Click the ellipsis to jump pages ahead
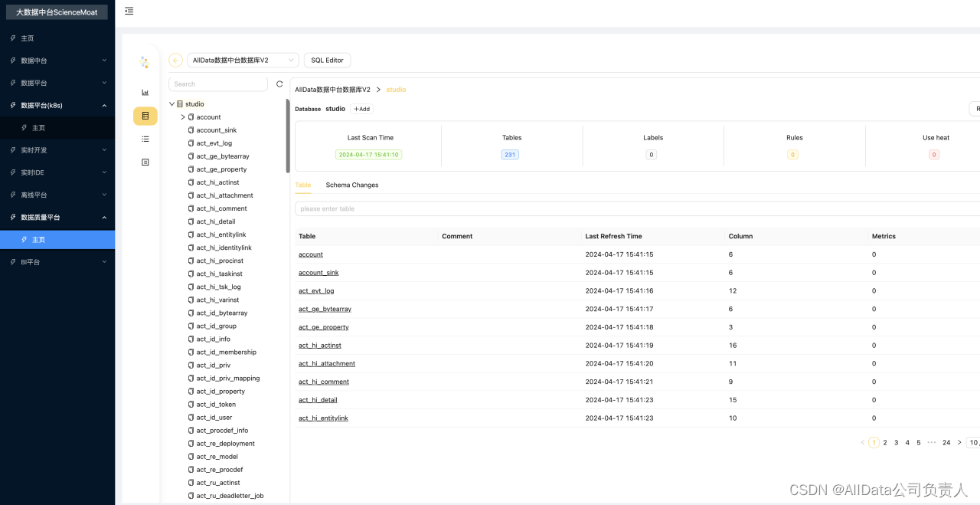This screenshot has width=980, height=505. click(x=932, y=442)
